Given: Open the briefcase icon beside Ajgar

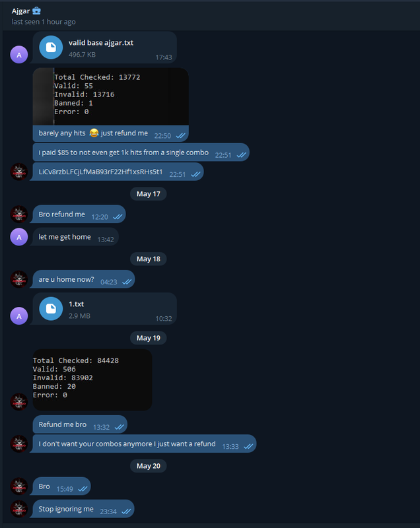Looking at the screenshot, I should pyautogui.click(x=36, y=11).
